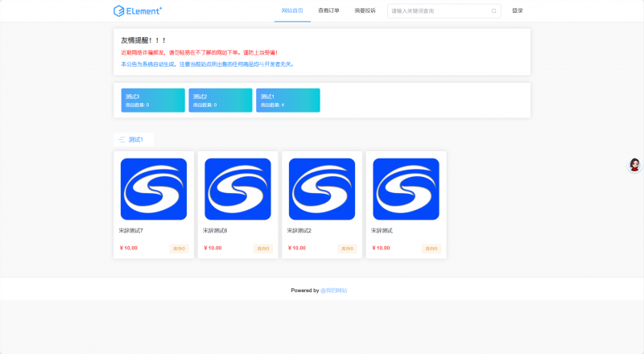The image size is (644, 354).
Task: Select the 测试1 category card
Action: click(288, 101)
